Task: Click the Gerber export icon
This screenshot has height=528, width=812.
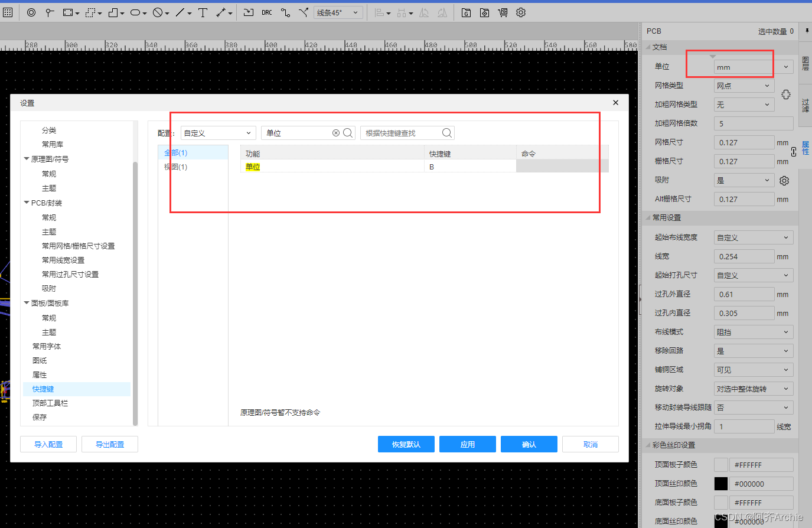Action: point(466,12)
